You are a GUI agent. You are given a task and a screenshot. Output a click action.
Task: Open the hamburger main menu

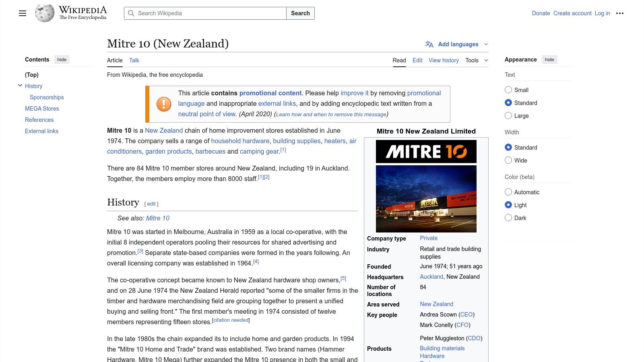[23, 13]
